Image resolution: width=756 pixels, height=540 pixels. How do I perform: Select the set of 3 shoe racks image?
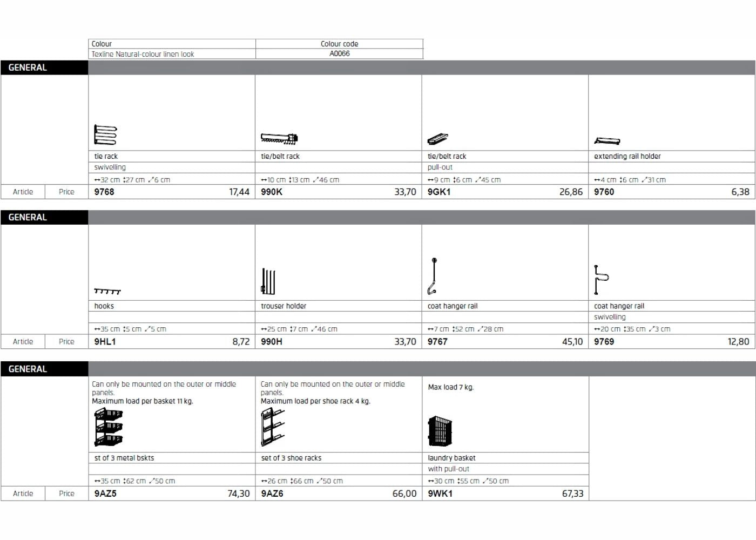click(273, 427)
